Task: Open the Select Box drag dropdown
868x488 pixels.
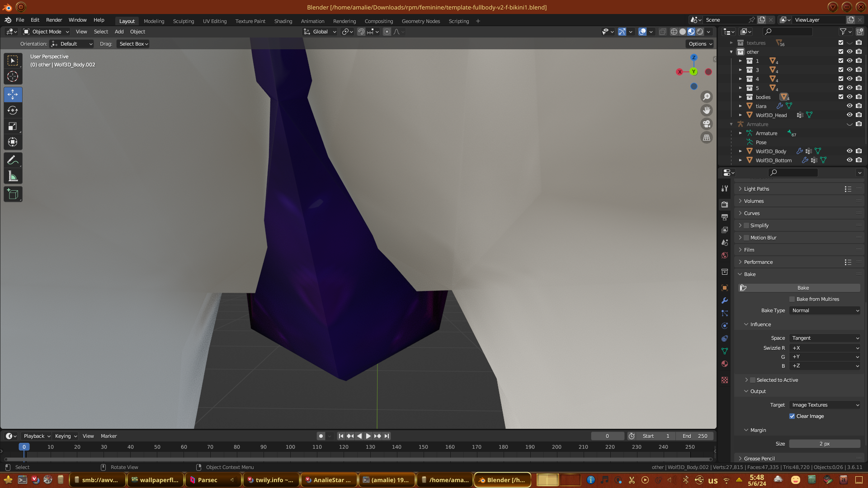Action: point(133,44)
